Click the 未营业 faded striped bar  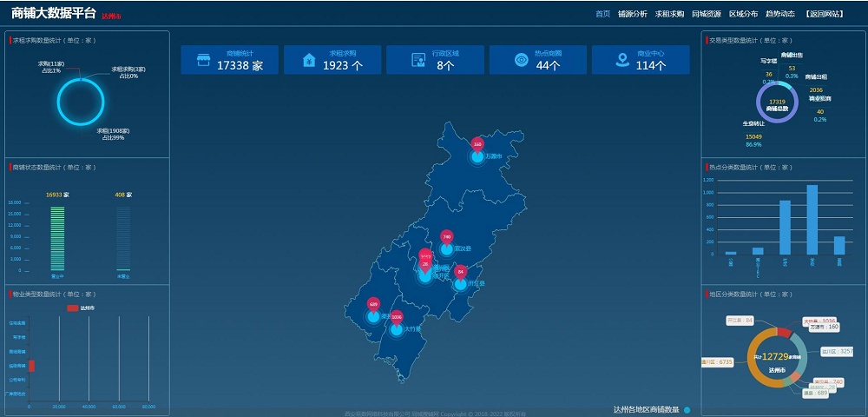pyautogui.click(x=123, y=239)
